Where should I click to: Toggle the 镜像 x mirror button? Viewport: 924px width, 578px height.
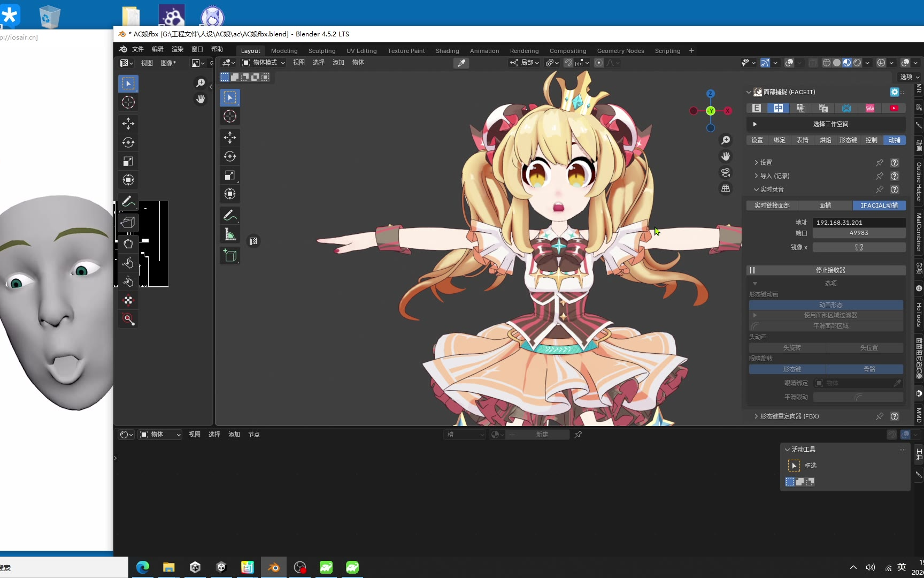tap(859, 247)
